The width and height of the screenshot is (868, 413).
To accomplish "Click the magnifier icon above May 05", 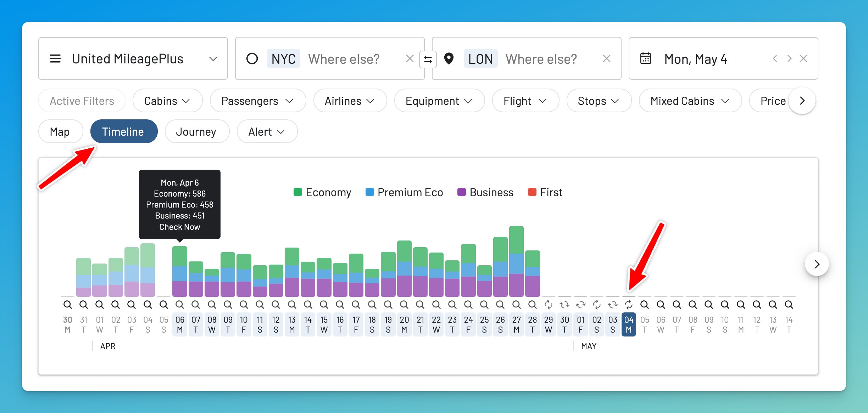I will pyautogui.click(x=645, y=304).
